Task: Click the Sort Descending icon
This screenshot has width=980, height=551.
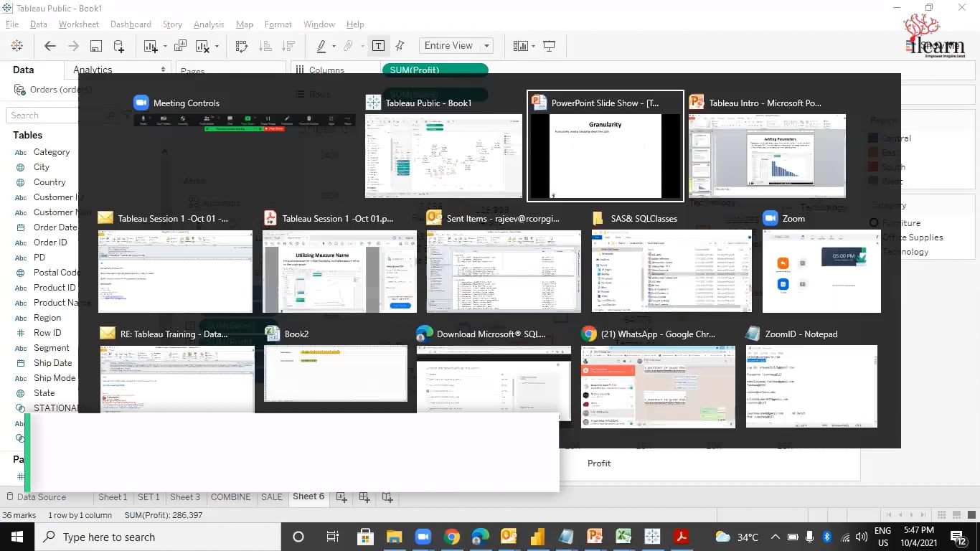Action: coord(288,46)
